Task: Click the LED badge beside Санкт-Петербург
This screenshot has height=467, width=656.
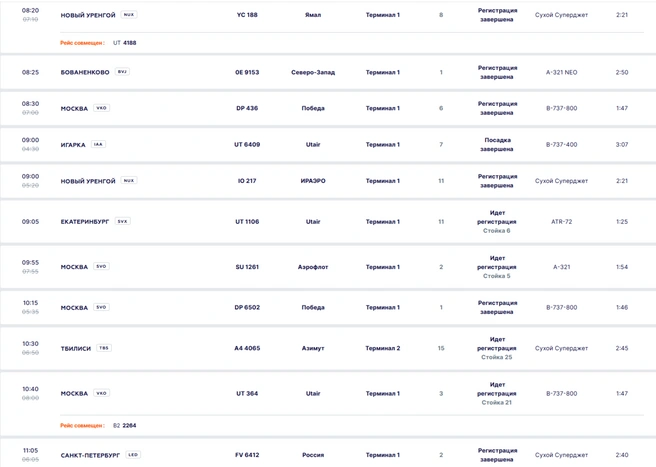Action: pyautogui.click(x=133, y=455)
